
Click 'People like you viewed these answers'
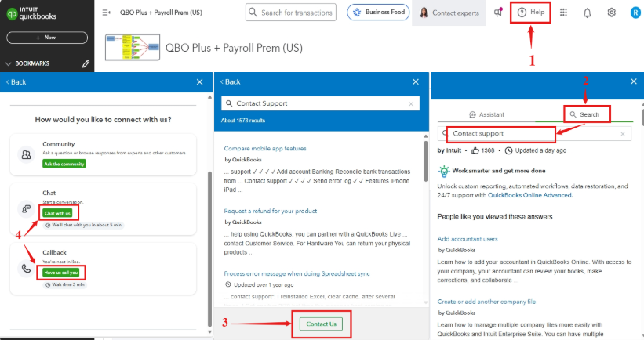coord(495,217)
